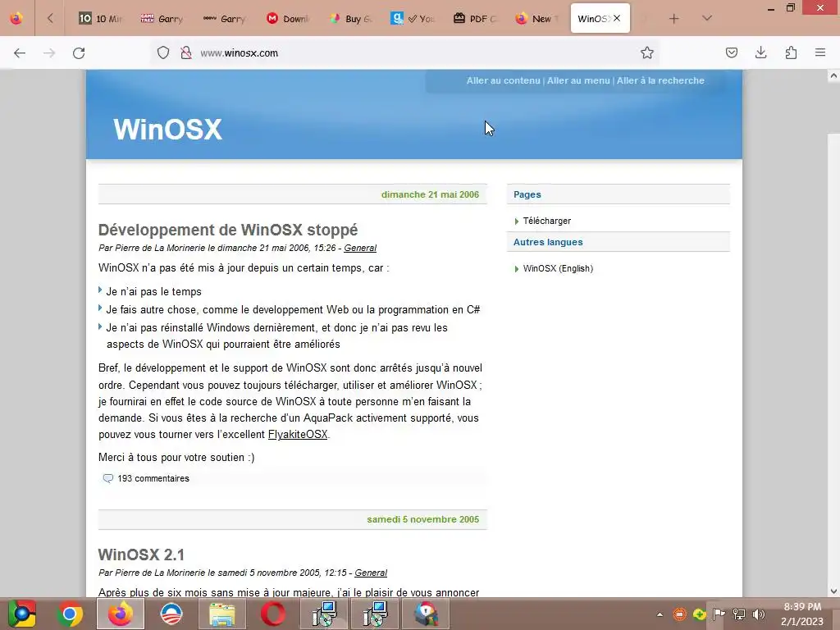The height and width of the screenshot is (630, 840).
Task: Click the dimanche 21 mai 2006 date
Action: tap(430, 194)
